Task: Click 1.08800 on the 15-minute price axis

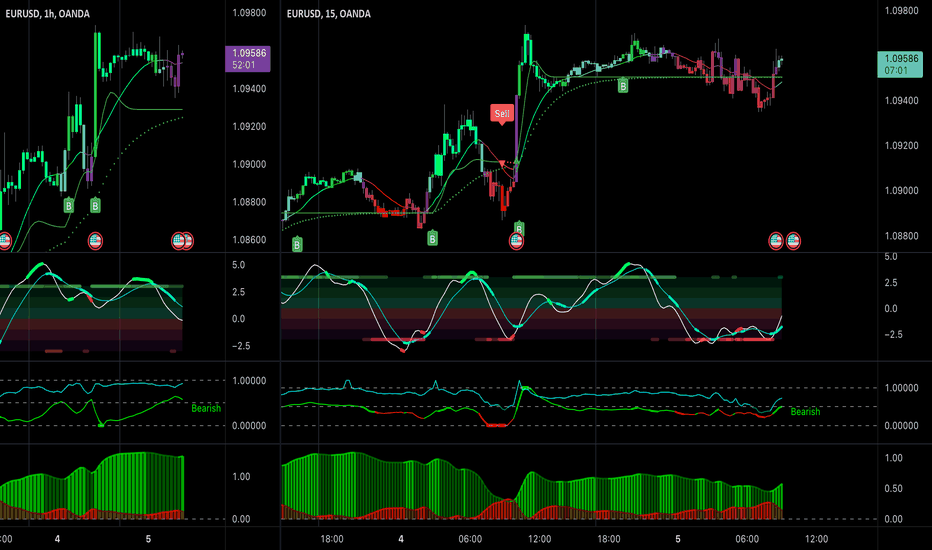Action: point(902,235)
